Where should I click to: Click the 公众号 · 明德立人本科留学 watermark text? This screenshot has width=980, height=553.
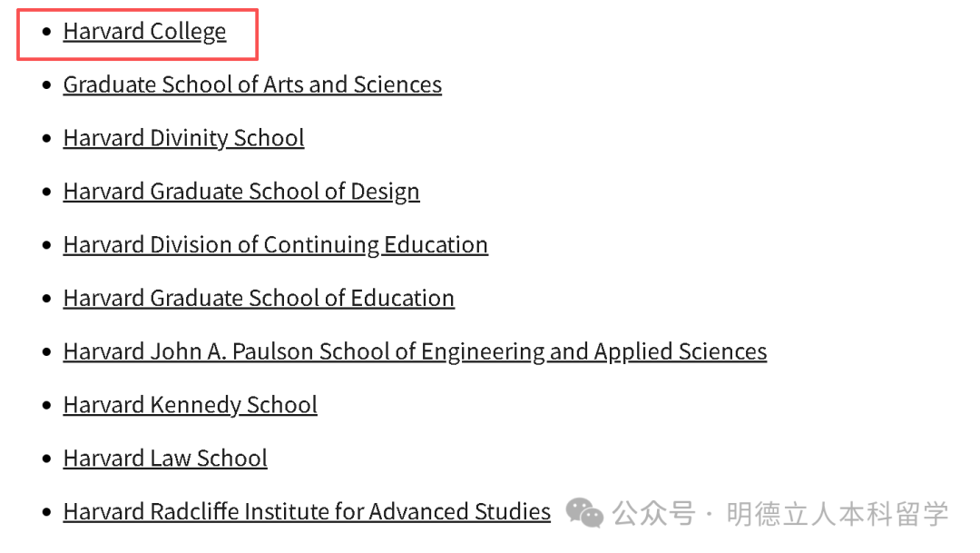click(x=780, y=514)
